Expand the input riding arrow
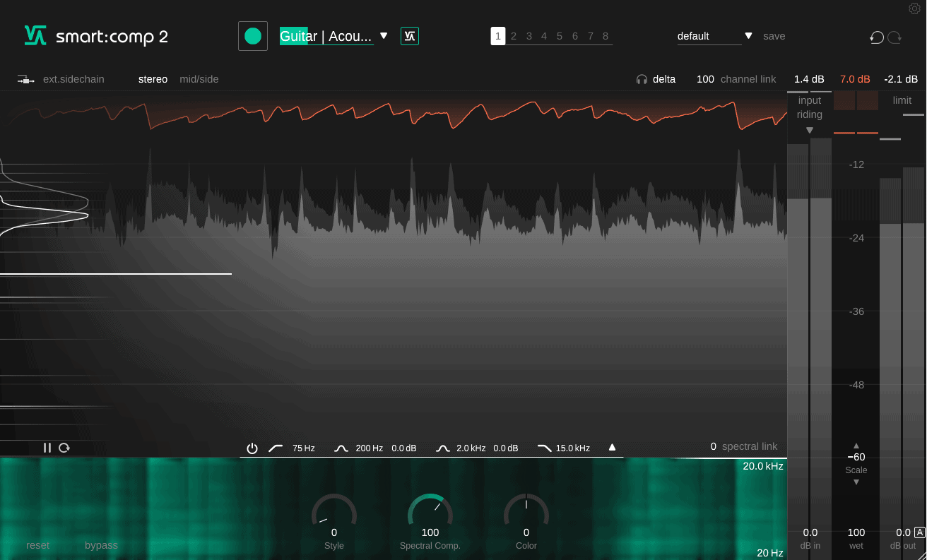Image resolution: width=927 pixels, height=560 pixels. (x=810, y=131)
